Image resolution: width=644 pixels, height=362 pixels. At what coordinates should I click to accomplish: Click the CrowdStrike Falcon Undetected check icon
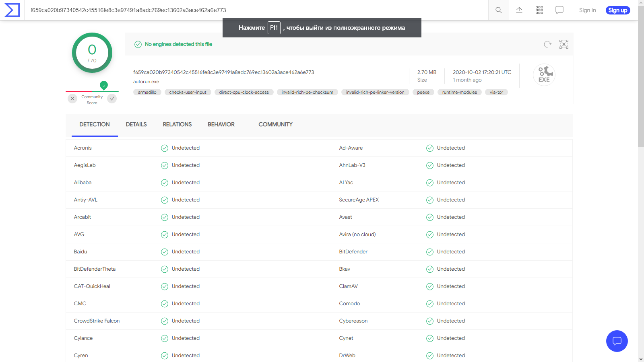pyautogui.click(x=165, y=321)
